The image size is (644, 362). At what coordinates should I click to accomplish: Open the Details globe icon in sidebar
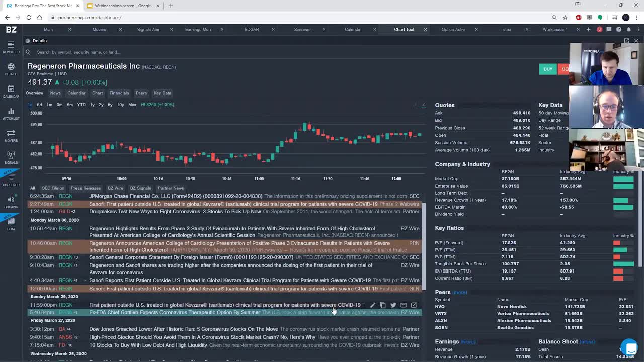click(x=11, y=69)
